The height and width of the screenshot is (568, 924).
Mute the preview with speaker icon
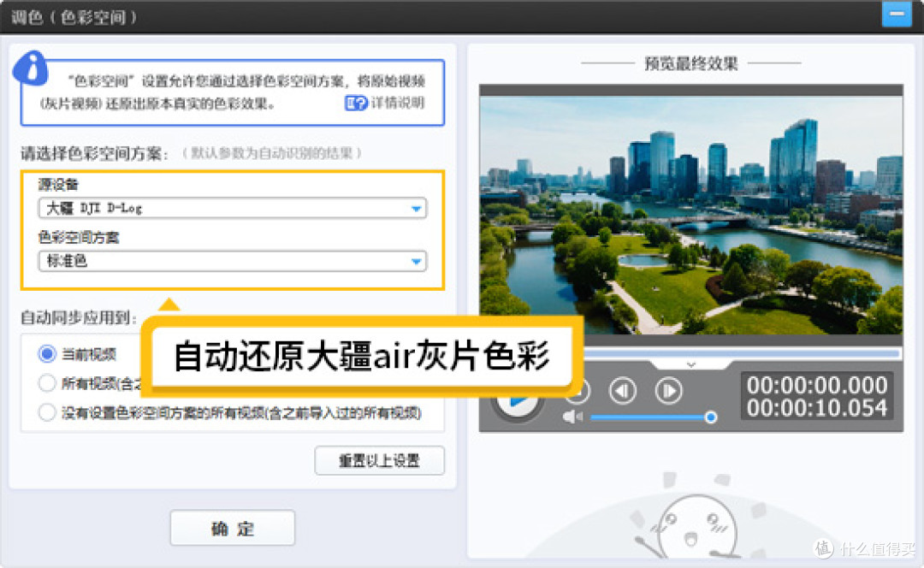tap(572, 417)
